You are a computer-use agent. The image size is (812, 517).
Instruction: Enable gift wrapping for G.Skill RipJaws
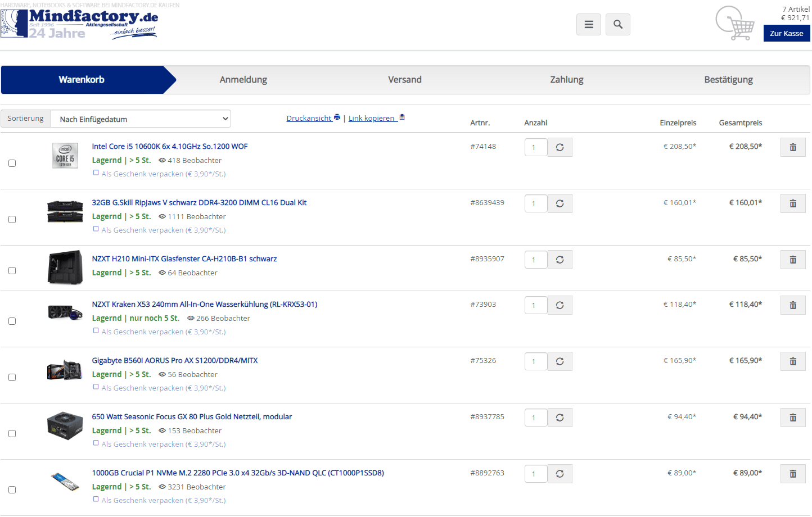pyautogui.click(x=96, y=229)
